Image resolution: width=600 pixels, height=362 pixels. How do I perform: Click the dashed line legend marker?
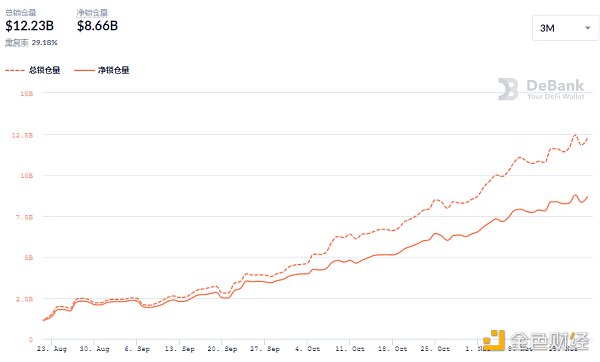pyautogui.click(x=15, y=70)
